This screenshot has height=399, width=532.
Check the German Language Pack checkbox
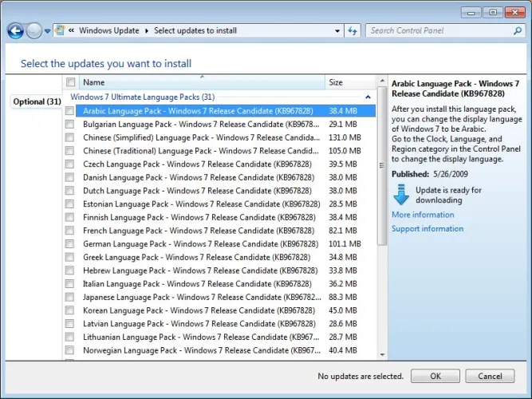tap(69, 244)
